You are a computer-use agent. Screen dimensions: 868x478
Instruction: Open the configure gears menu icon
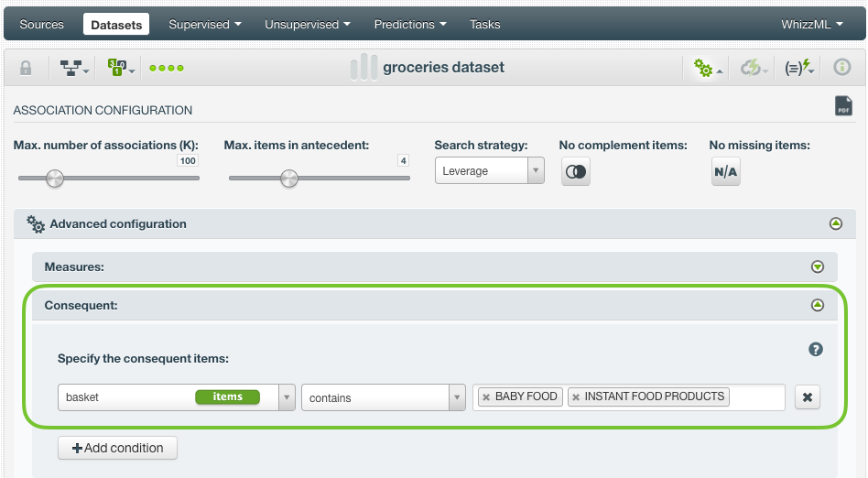click(x=707, y=68)
